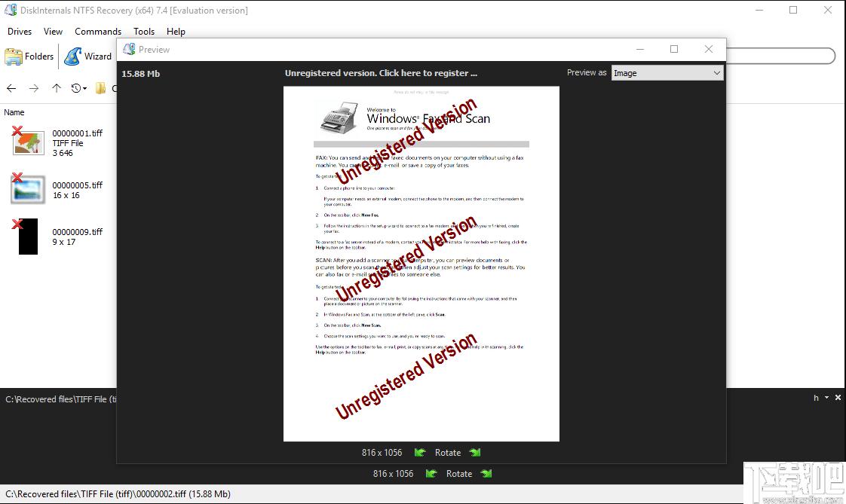Click the status bar file path
Screen dimensions: 846x504
tap(118, 493)
